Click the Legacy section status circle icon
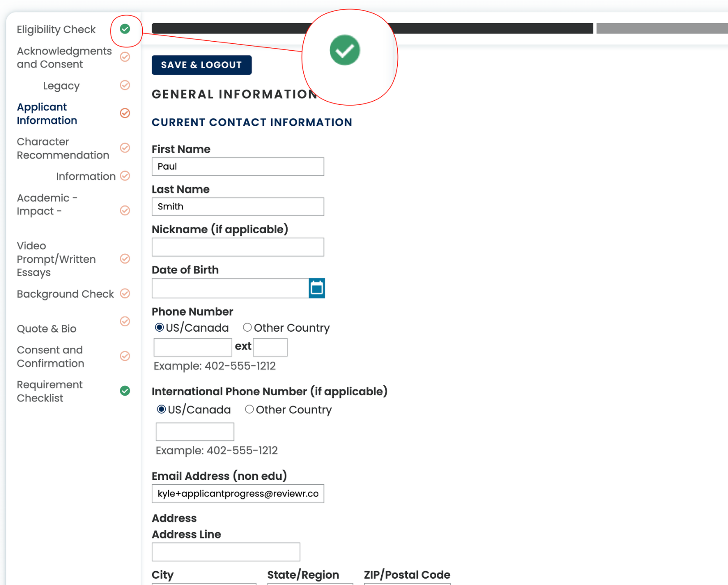 point(125,85)
